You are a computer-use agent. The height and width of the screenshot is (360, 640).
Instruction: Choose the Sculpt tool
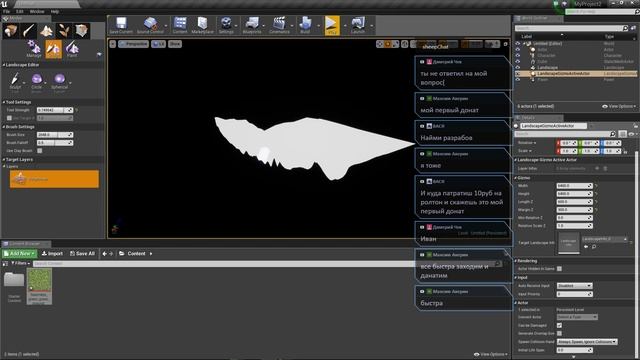pos(15,82)
